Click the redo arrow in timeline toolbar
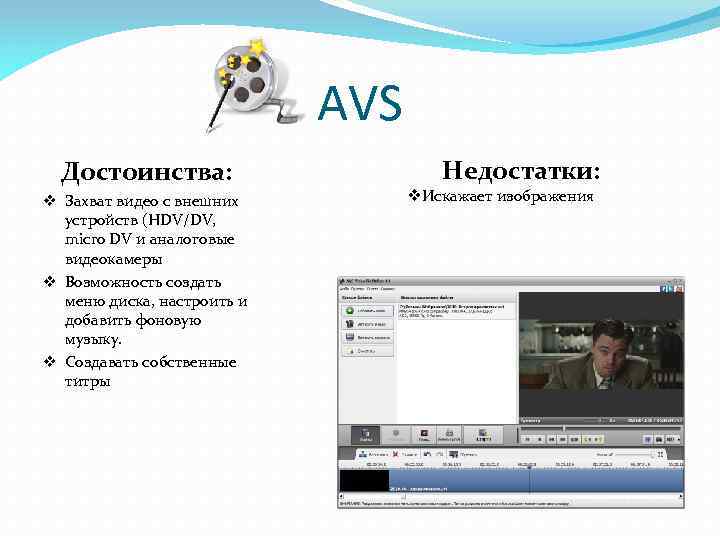Image resolution: width=720 pixels, height=540 pixels. pyautogui.click(x=439, y=454)
